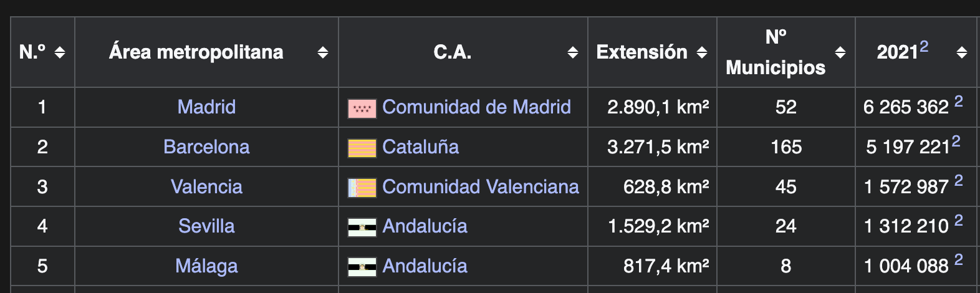Sort table by N.º column arrows
Screen dimensions: 980x293
(60, 52)
